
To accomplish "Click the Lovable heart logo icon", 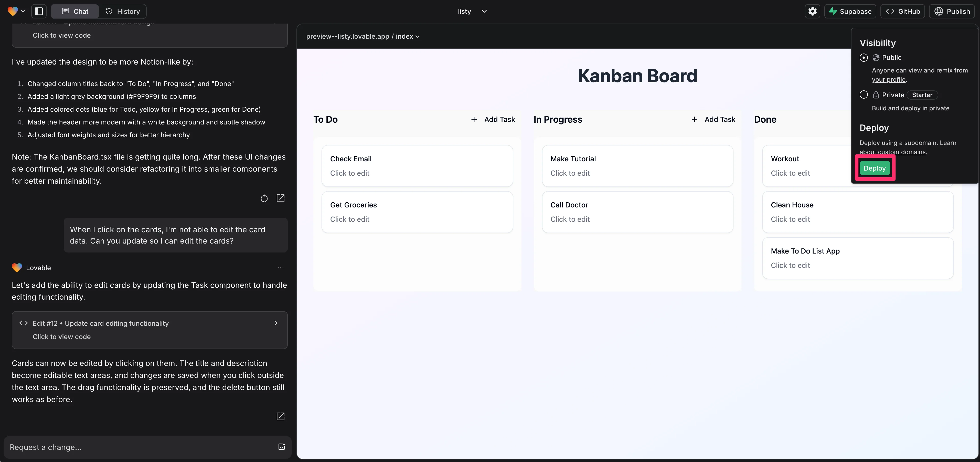I will pyautogui.click(x=13, y=11).
